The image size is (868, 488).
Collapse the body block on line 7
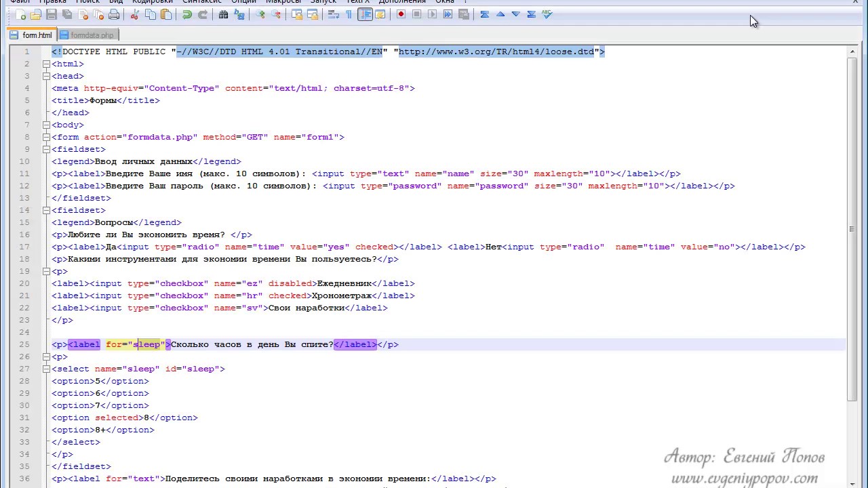pos(46,125)
